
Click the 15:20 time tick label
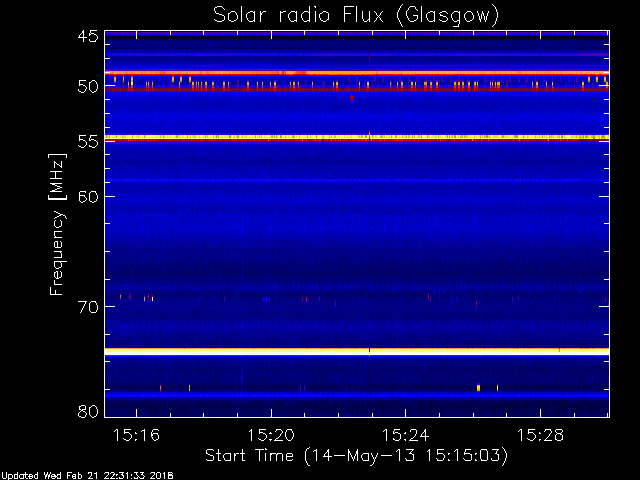pos(271,435)
